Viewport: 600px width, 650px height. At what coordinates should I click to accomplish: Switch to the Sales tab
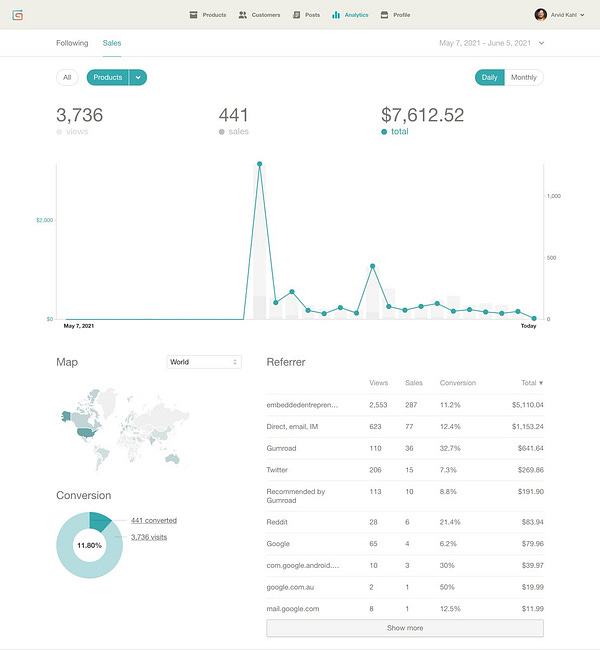click(x=112, y=43)
